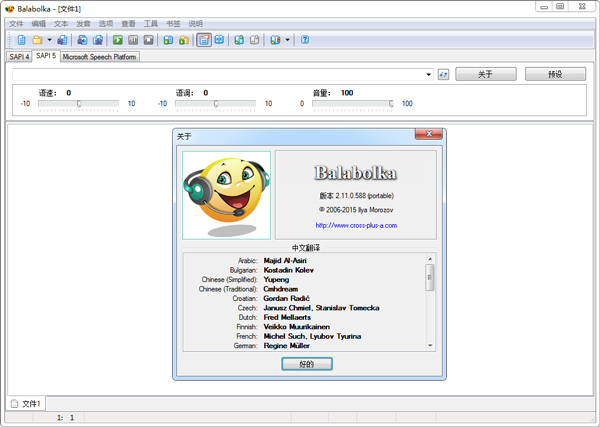600x427 pixels.
Task: Click the blue help question mark icon
Action: [305, 40]
